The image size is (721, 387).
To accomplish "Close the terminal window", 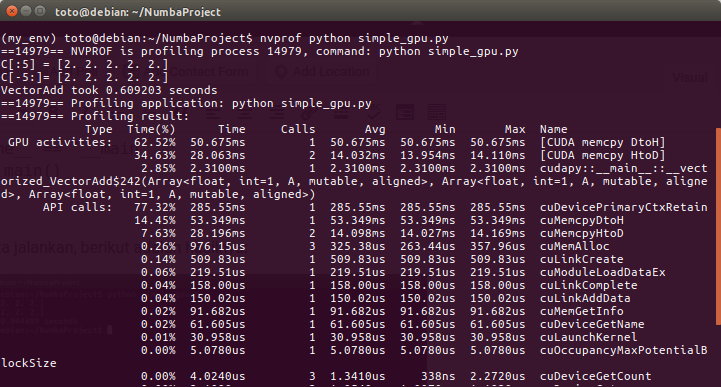I will coord(12,11).
